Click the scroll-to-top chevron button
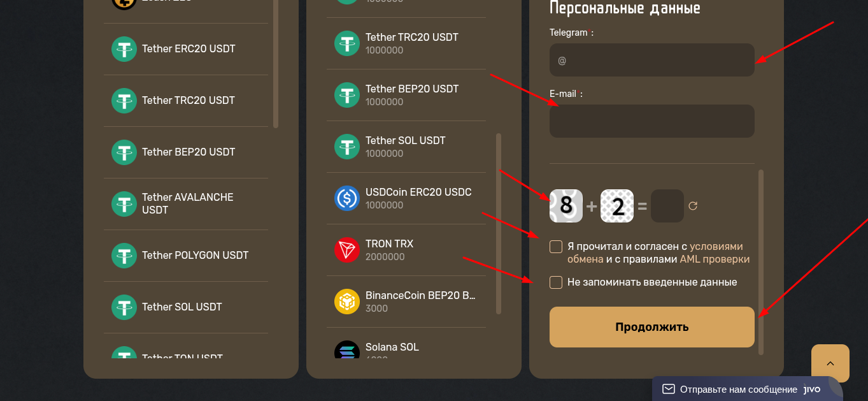868x401 pixels. click(x=830, y=363)
